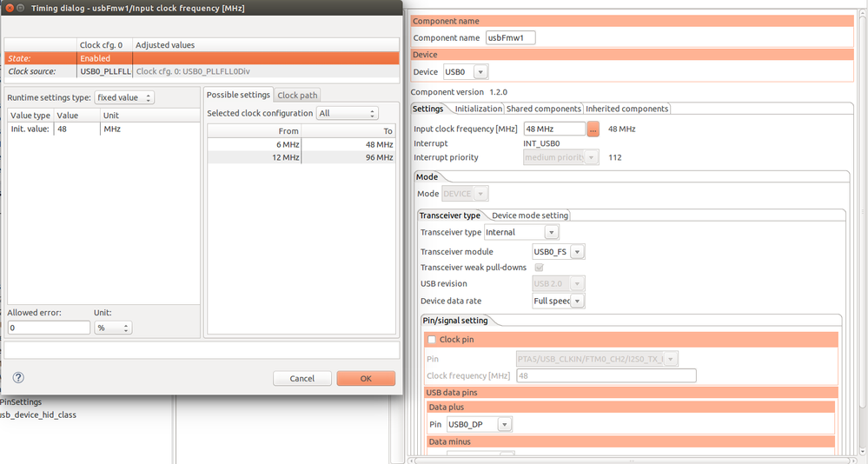The width and height of the screenshot is (868, 464).
Task: Select the Inherited components tab
Action: pos(626,109)
